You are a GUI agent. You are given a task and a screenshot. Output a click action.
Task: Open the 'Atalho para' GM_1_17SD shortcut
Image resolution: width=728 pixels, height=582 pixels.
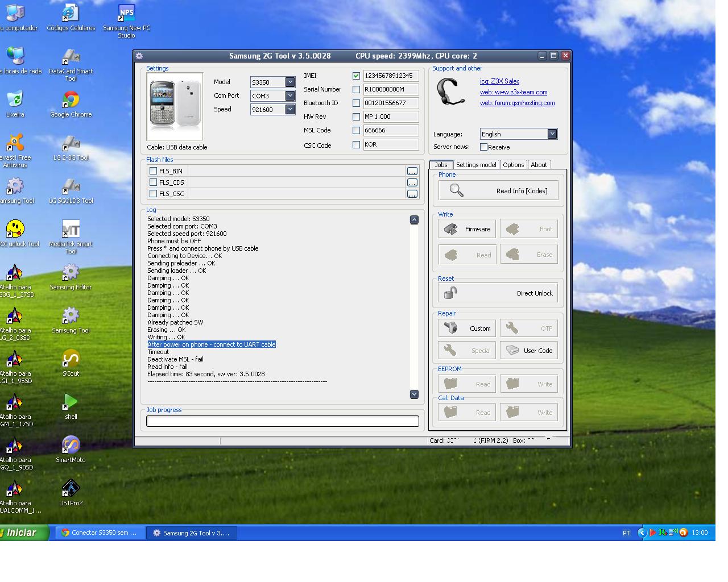16,410
